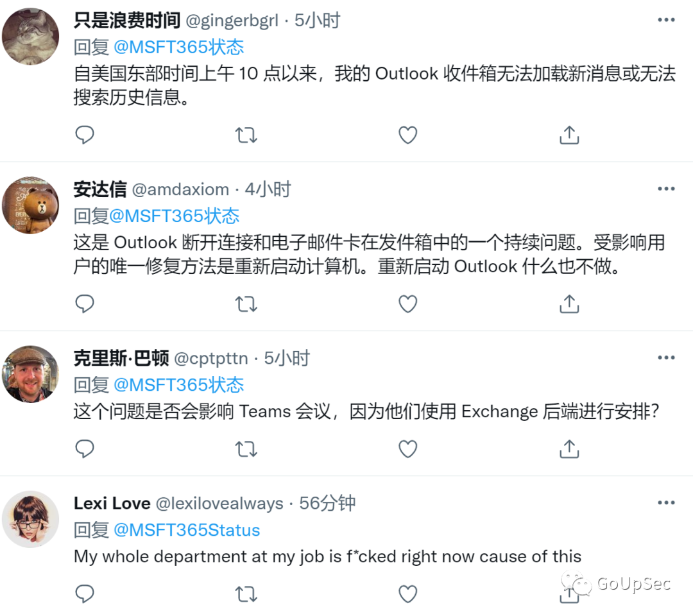Like 克里斯·巴顿's tweet
The width and height of the screenshot is (693, 616).
(407, 449)
